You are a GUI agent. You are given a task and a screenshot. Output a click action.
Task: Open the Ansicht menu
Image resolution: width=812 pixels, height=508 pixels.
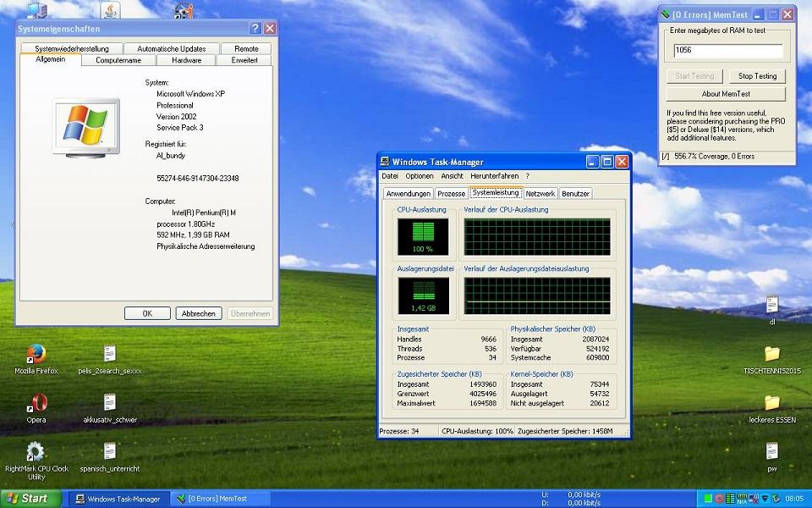452,176
